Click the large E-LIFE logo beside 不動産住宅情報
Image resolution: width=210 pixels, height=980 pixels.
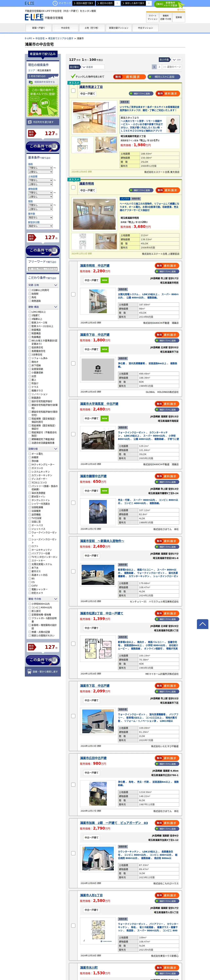[34, 17]
